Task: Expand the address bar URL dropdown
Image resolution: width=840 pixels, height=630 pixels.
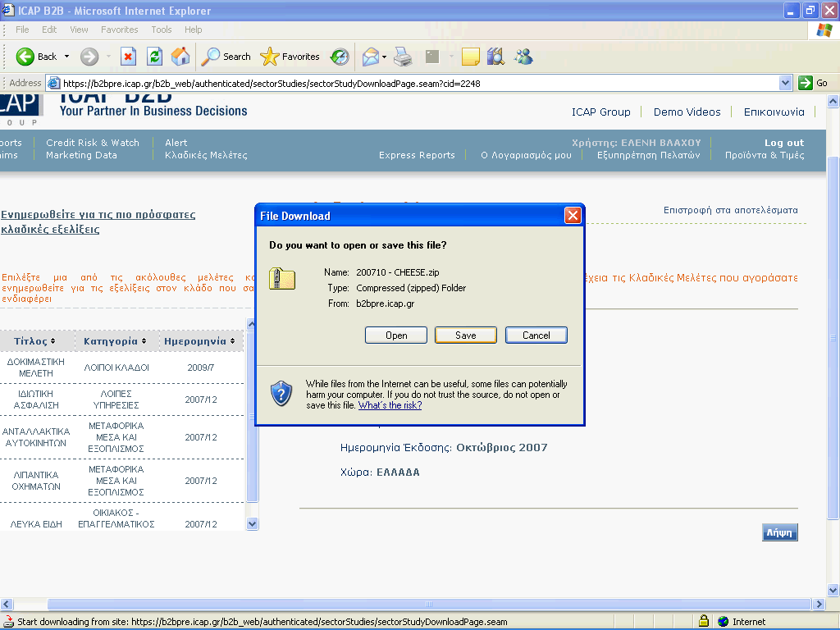Action: (785, 83)
